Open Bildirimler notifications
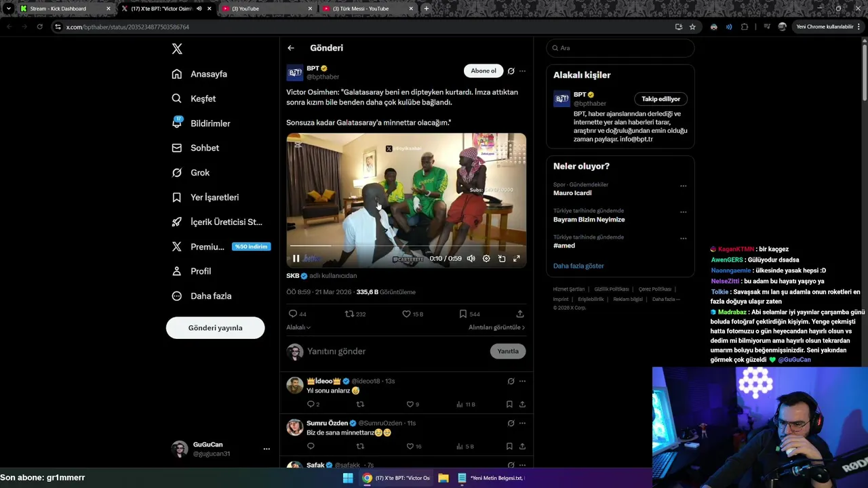868x488 pixels. click(201, 123)
